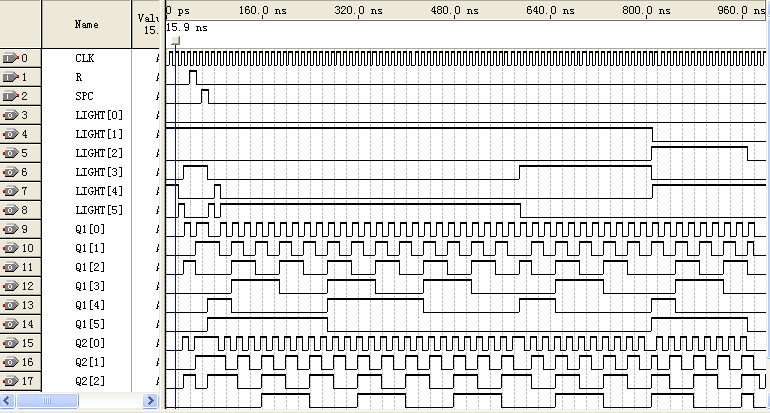The height and width of the screenshot is (413, 770).
Task: Click the time cursor handle at 15.9 ns
Action: pos(176,42)
